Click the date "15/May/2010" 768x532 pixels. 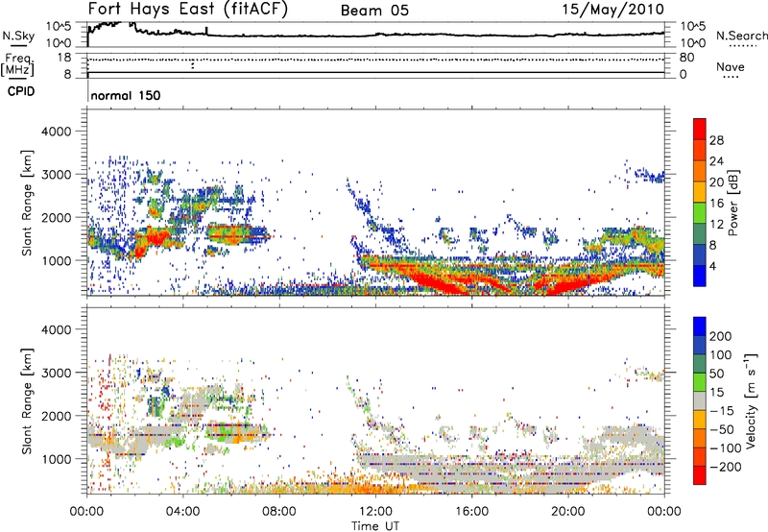[x=612, y=10]
